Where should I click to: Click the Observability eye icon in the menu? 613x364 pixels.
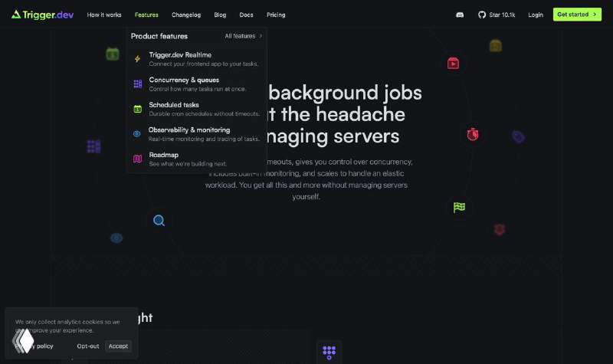point(137,133)
